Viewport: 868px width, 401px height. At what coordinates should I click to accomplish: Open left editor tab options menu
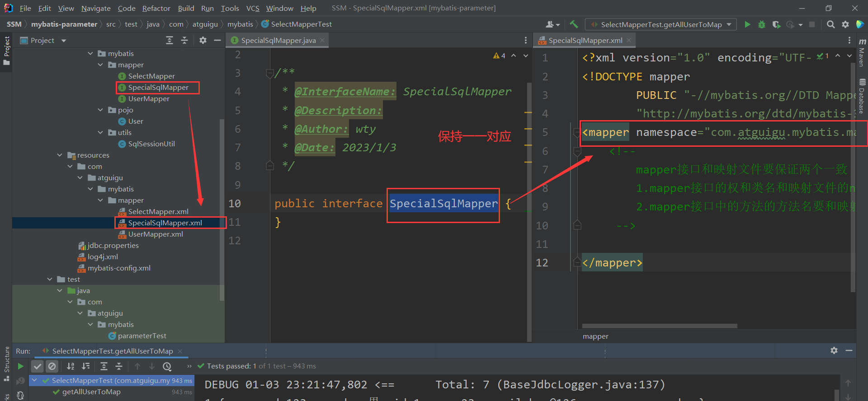(525, 41)
